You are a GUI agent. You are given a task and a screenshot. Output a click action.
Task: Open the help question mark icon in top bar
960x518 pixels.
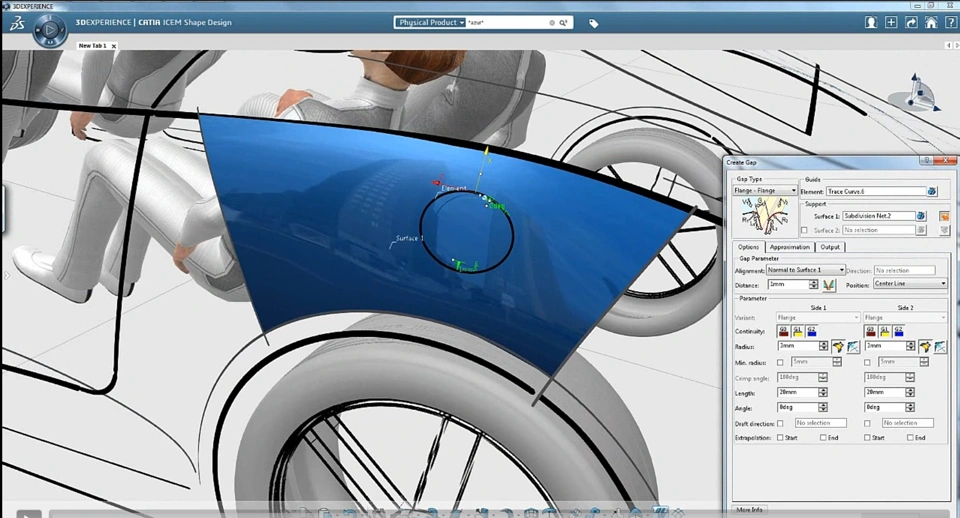951,23
